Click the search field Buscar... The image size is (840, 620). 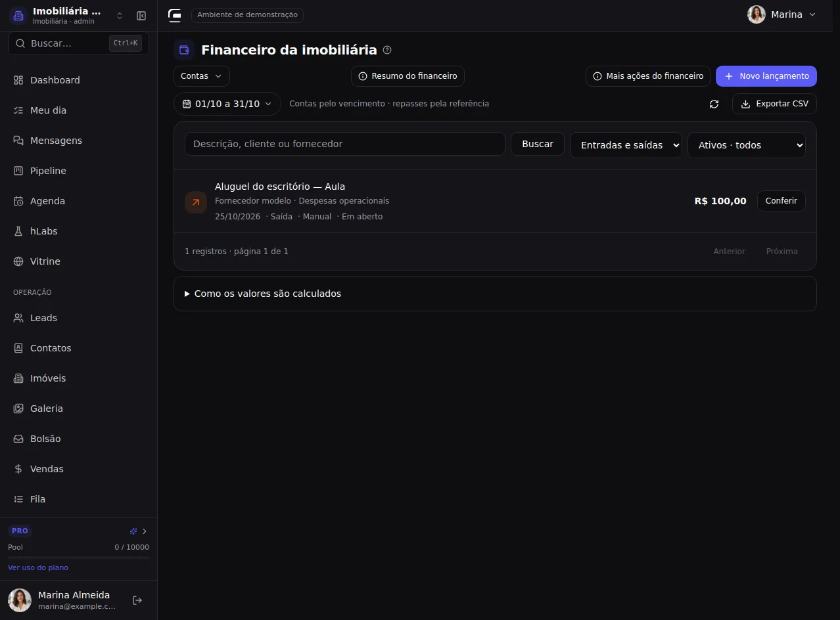[x=78, y=43]
